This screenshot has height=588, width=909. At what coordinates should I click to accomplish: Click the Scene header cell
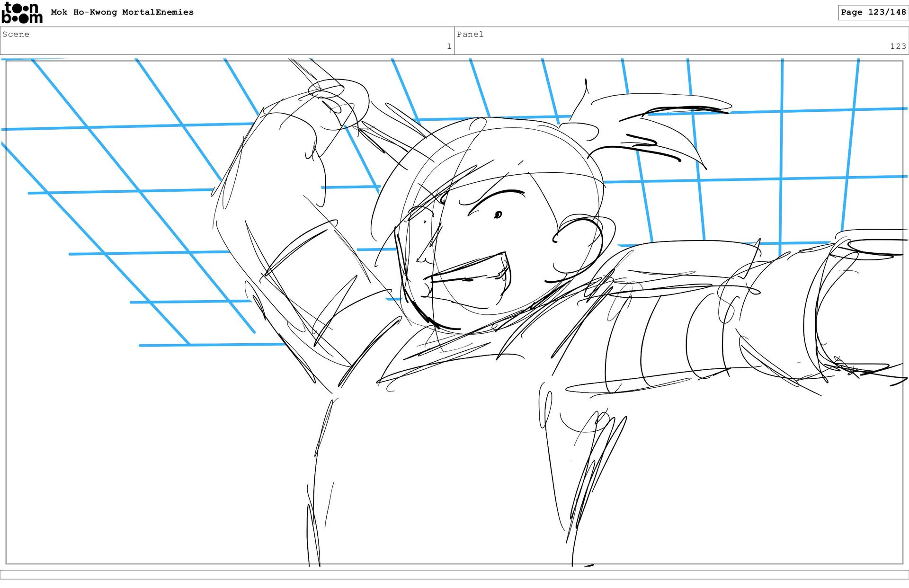[x=227, y=41]
